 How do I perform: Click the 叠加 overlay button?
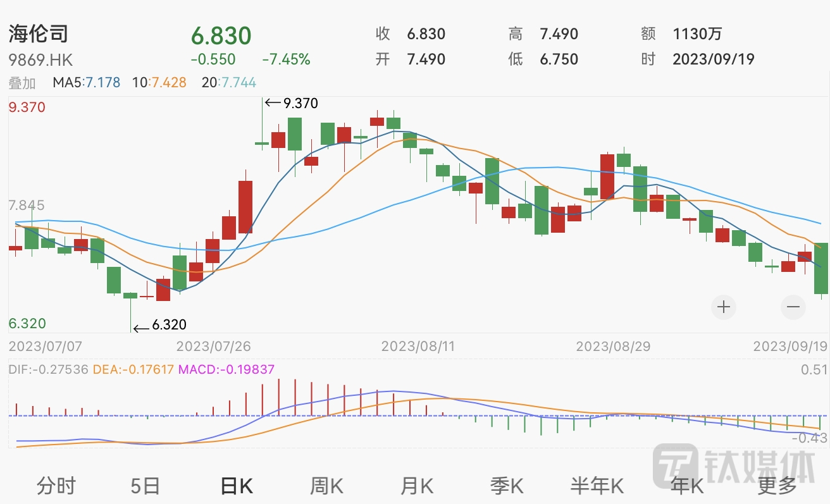[x=22, y=83]
